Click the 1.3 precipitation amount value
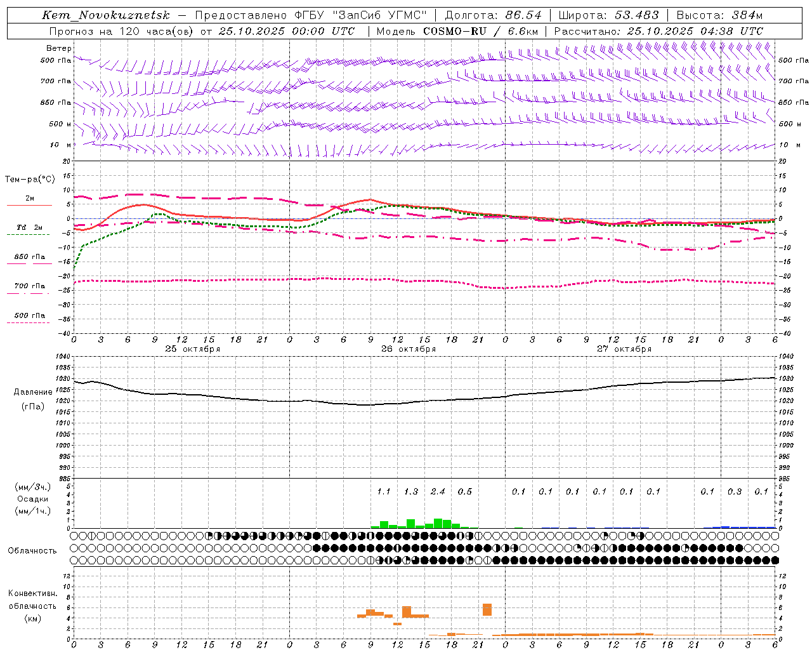This screenshot has width=812, height=650. coord(410,491)
